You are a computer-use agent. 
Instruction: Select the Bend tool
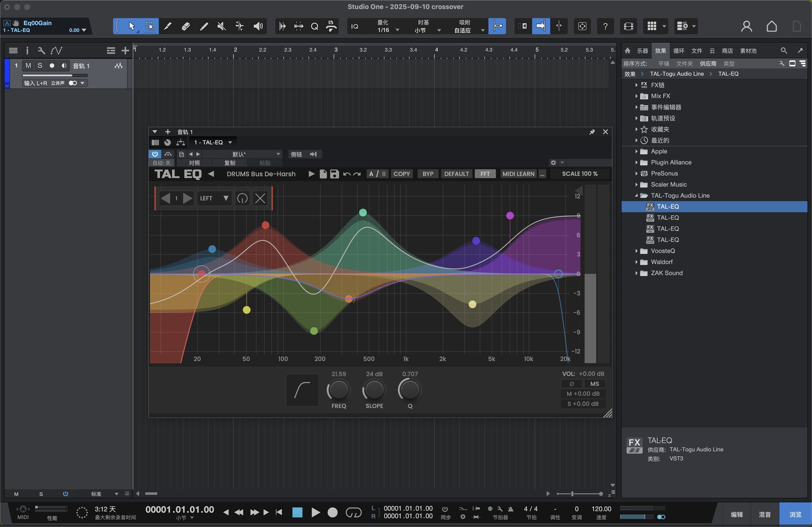coord(239,26)
